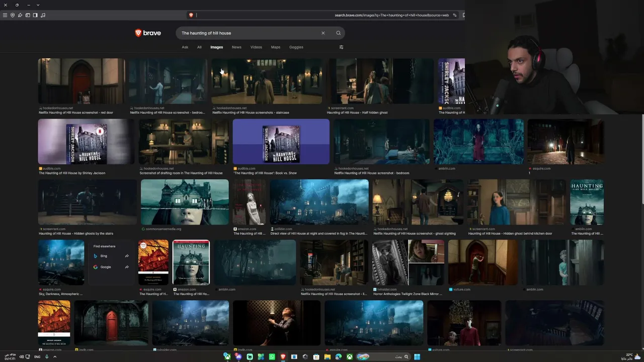Find images elsewhere on Bing
644x362 pixels.
pos(111,256)
